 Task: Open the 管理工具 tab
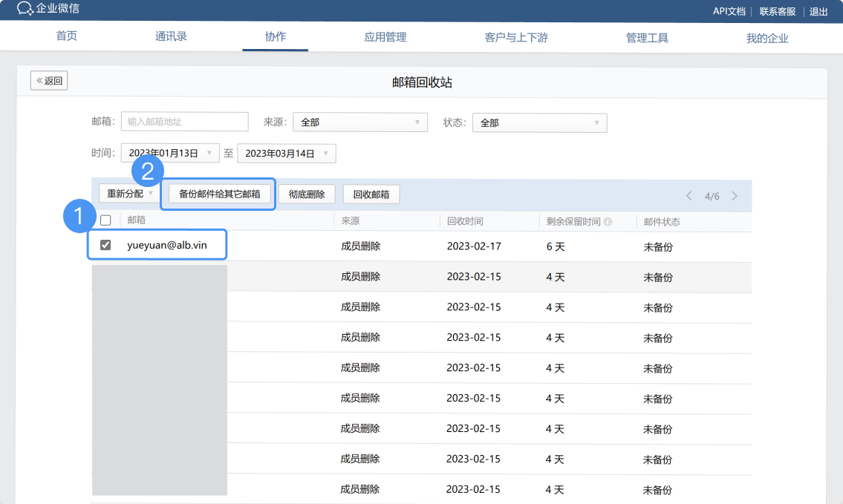click(x=647, y=35)
